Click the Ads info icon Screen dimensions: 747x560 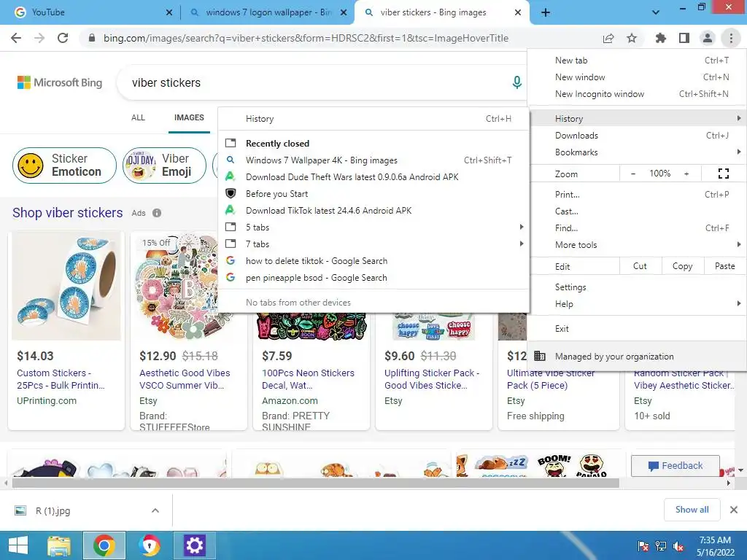[x=157, y=213]
